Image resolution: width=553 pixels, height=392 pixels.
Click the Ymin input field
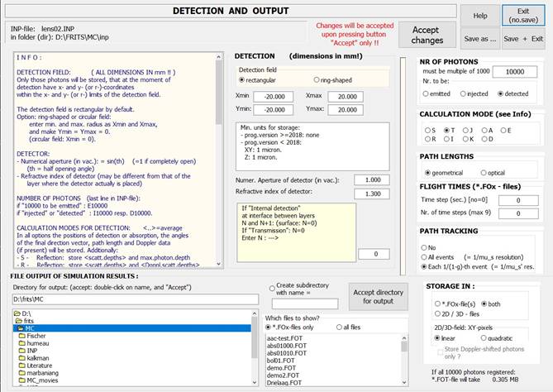click(274, 110)
